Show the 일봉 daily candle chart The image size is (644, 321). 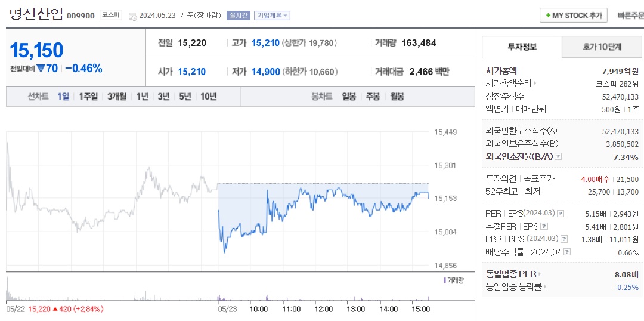[x=349, y=97]
